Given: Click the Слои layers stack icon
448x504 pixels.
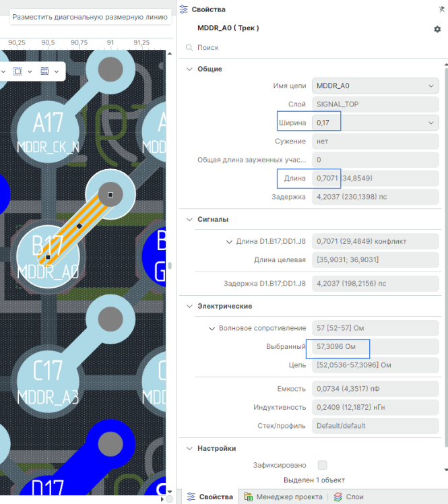Looking at the screenshot, I should pyautogui.click(x=338, y=497).
